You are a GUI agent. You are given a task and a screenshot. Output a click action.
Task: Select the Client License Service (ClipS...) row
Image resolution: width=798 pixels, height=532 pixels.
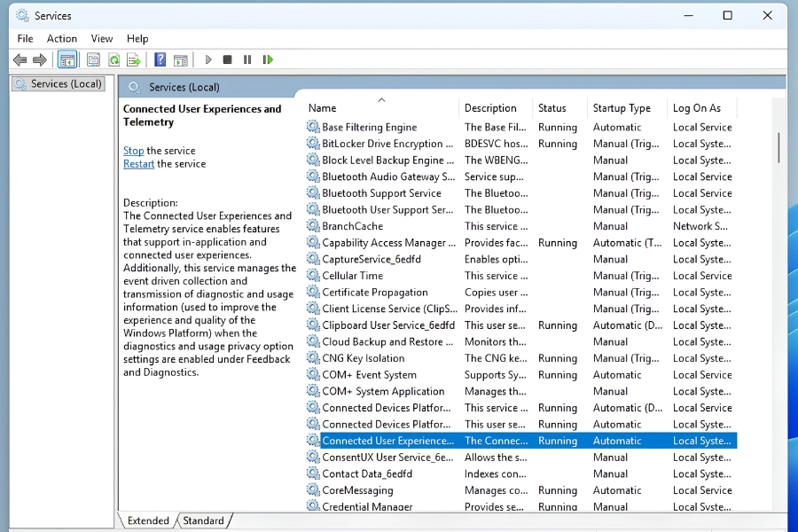pyautogui.click(x=521, y=309)
